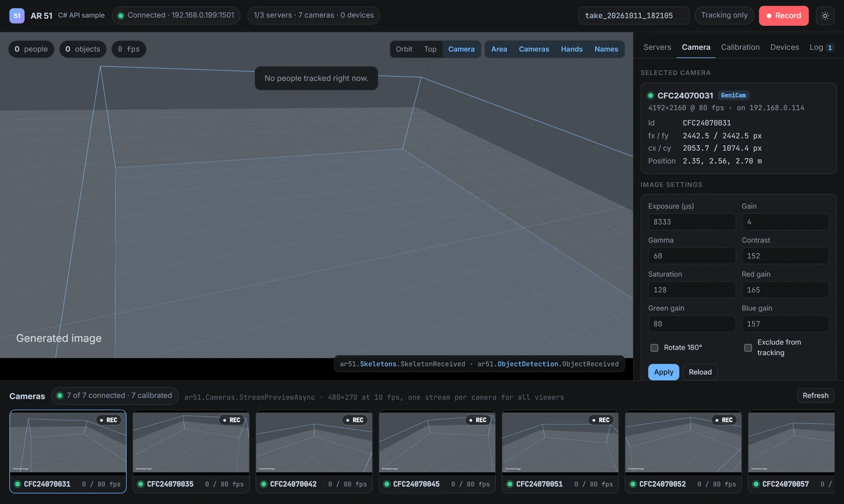
Task: Select camera CFC24070051 thumbnail
Action: pyautogui.click(x=560, y=451)
